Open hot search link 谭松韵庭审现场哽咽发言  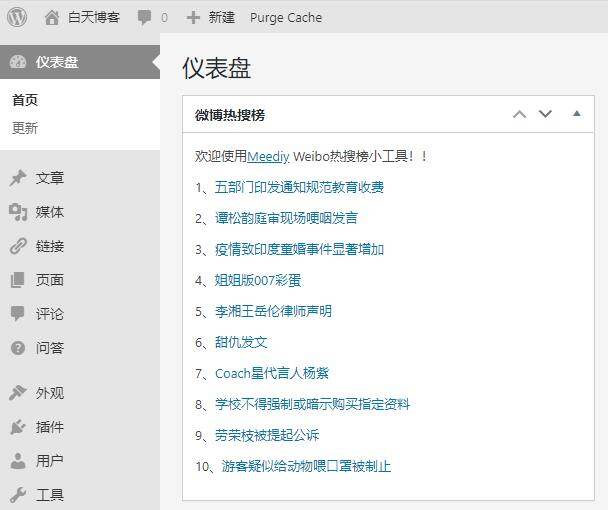point(286,218)
